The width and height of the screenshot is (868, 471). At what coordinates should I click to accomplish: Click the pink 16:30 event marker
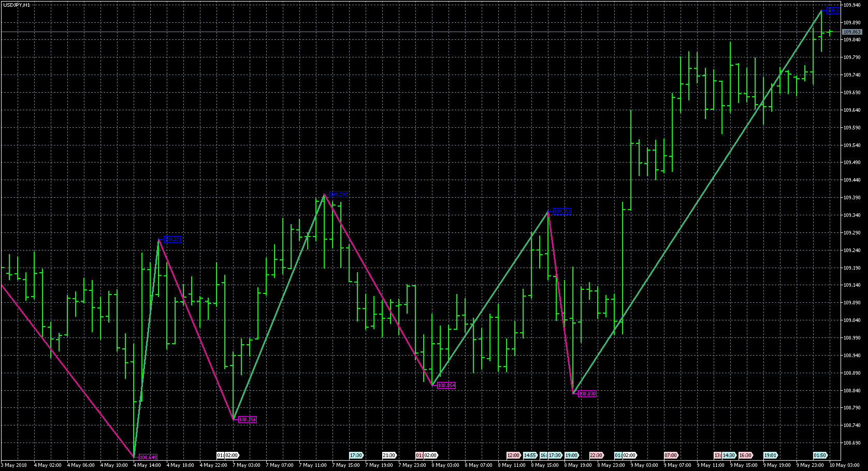pyautogui.click(x=745, y=455)
